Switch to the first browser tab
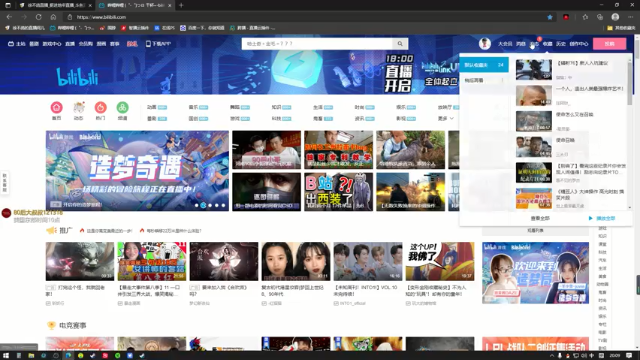 (x=55, y=5)
